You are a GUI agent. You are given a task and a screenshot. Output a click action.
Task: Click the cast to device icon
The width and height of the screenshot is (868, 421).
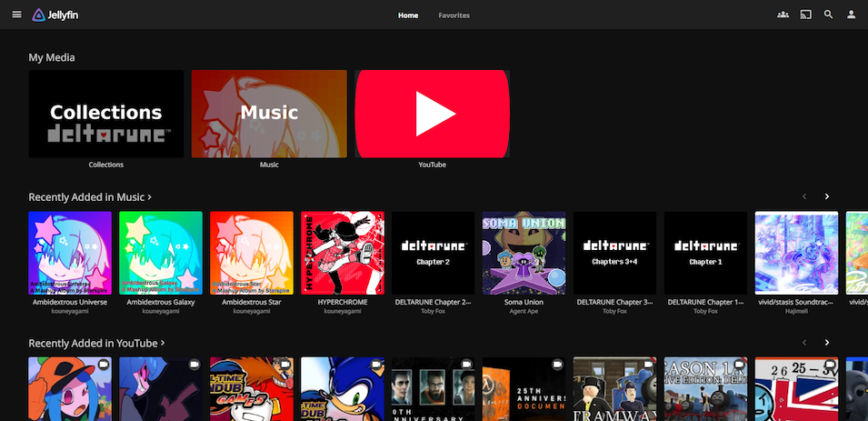point(805,15)
